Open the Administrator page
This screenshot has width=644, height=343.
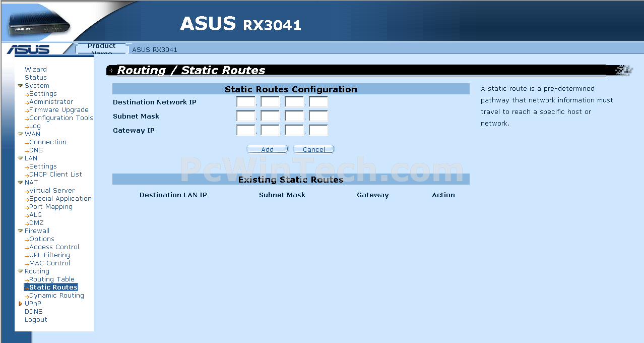51,102
